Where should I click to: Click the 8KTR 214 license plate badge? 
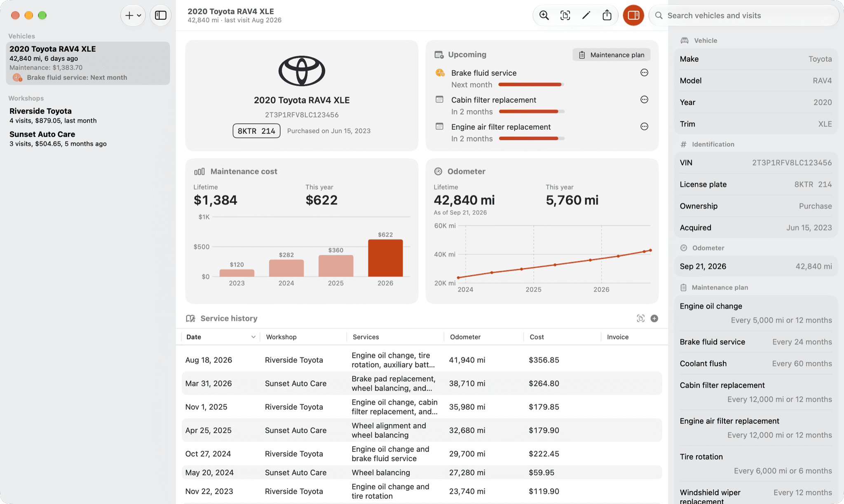click(x=256, y=131)
